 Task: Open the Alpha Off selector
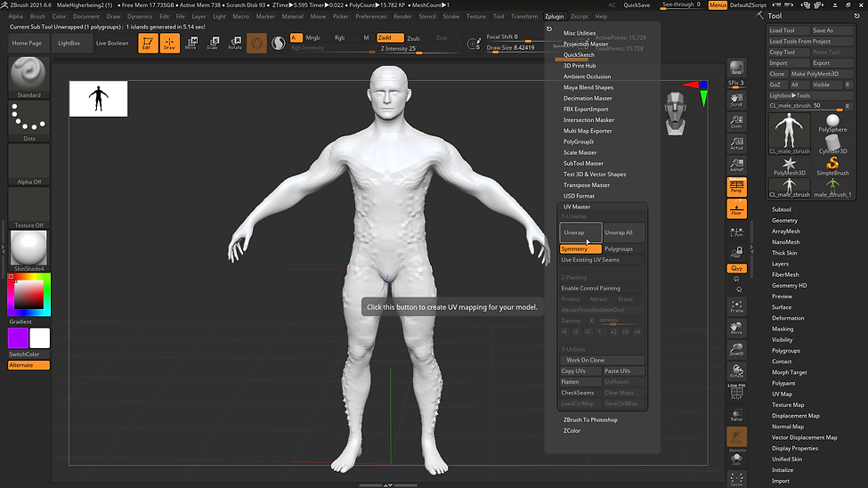click(x=28, y=165)
